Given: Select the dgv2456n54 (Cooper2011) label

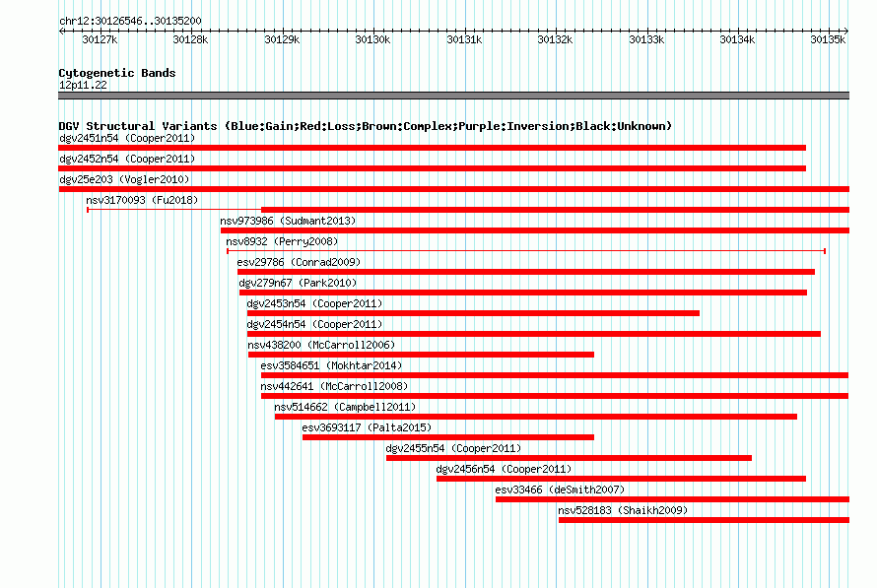Looking at the screenshot, I should coord(504,469).
